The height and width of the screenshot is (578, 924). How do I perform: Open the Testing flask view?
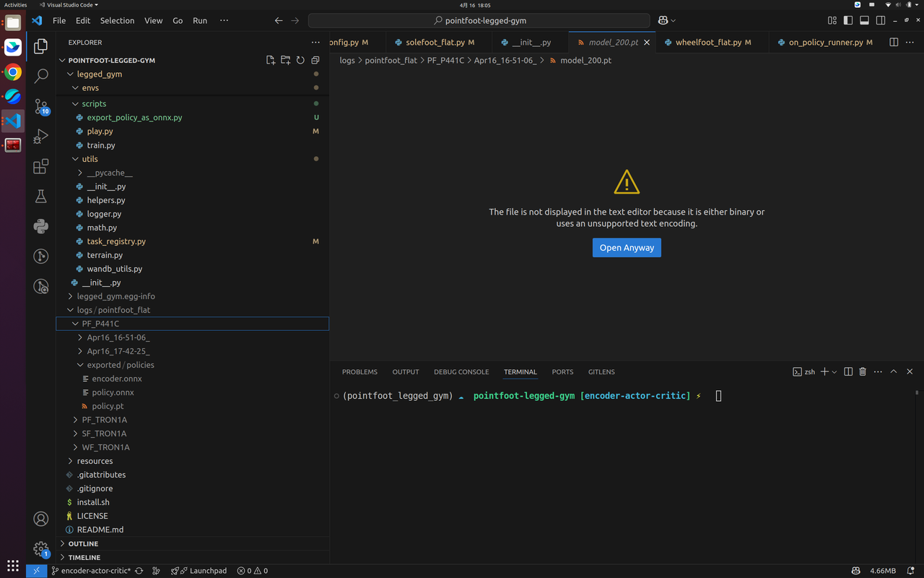click(41, 197)
